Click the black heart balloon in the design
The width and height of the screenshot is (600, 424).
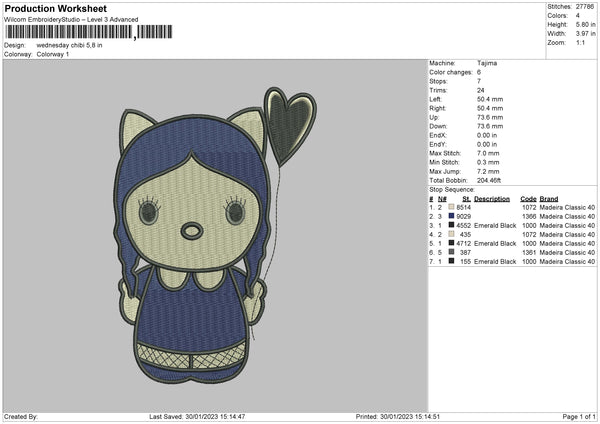290,126
